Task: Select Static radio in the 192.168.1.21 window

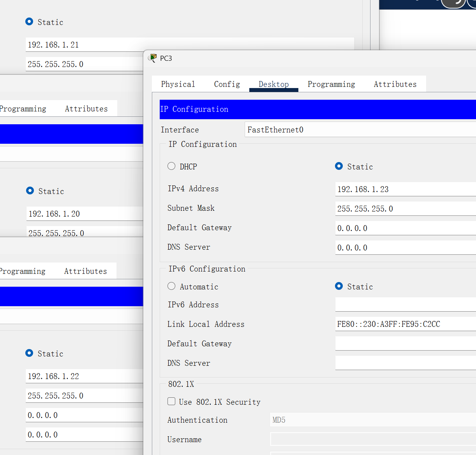Action: pos(29,22)
